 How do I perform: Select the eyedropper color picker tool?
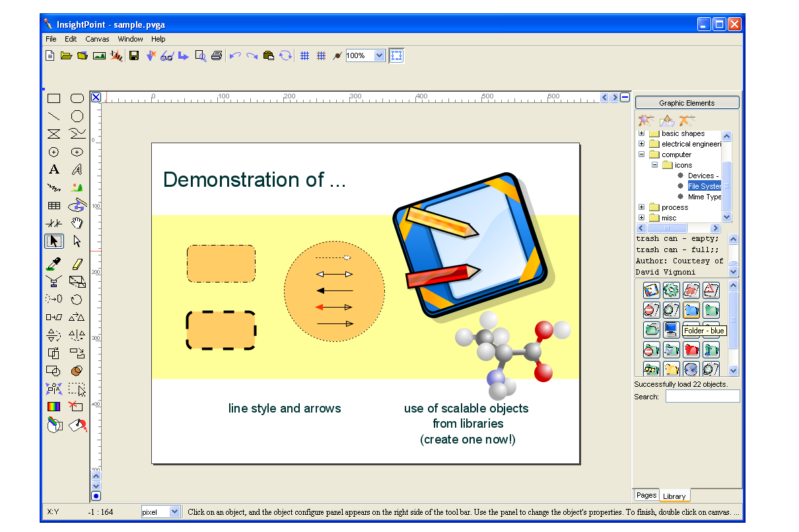coord(54,264)
